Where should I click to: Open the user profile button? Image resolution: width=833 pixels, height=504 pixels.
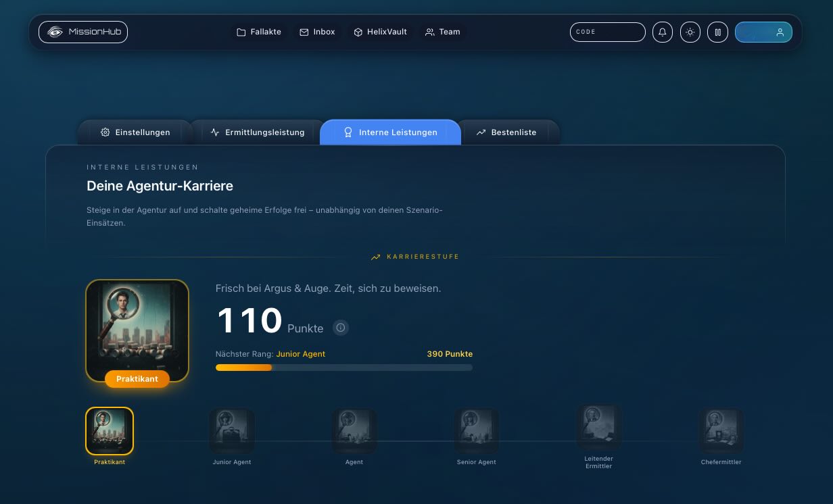point(763,32)
